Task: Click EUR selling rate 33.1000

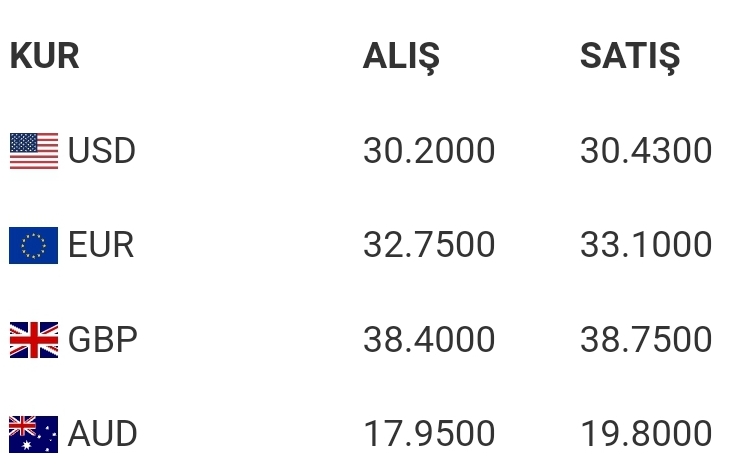Action: pyautogui.click(x=646, y=245)
